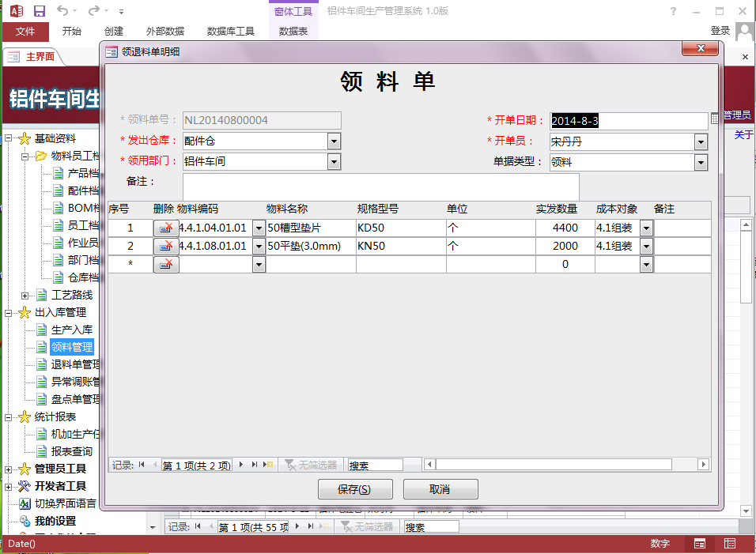
Task: Open 成本对象 dropdown in row 1
Action: (x=647, y=228)
